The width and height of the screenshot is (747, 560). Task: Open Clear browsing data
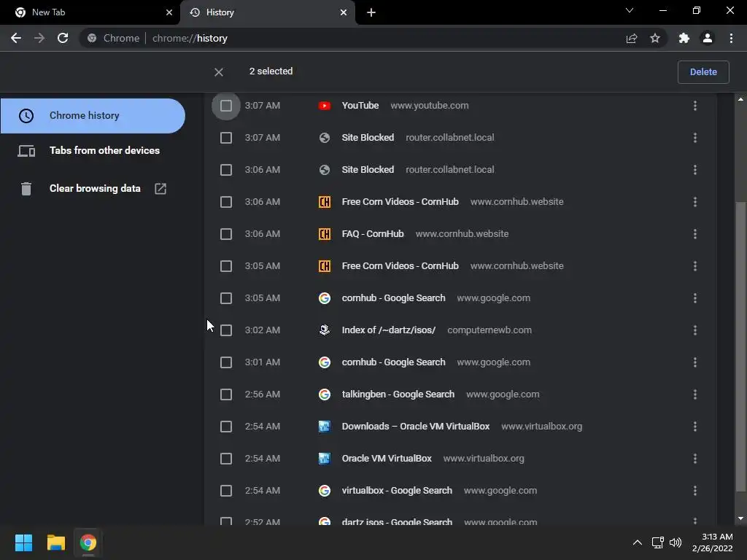coord(93,189)
